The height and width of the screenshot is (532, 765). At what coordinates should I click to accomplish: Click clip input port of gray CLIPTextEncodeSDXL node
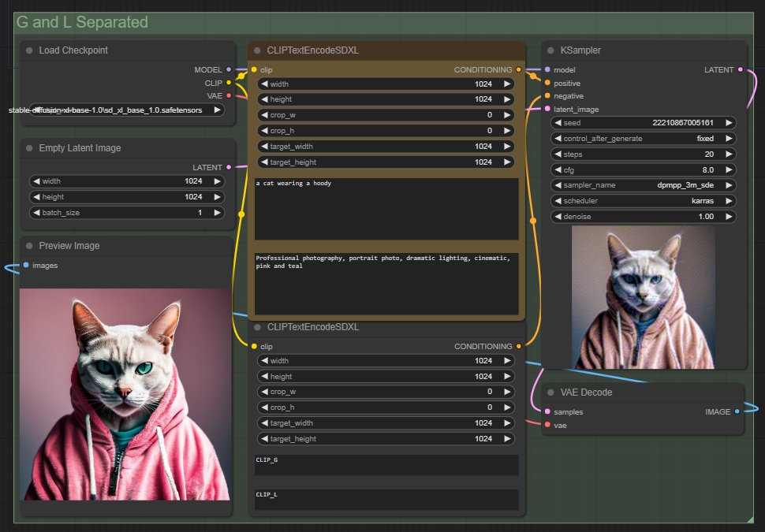point(254,346)
